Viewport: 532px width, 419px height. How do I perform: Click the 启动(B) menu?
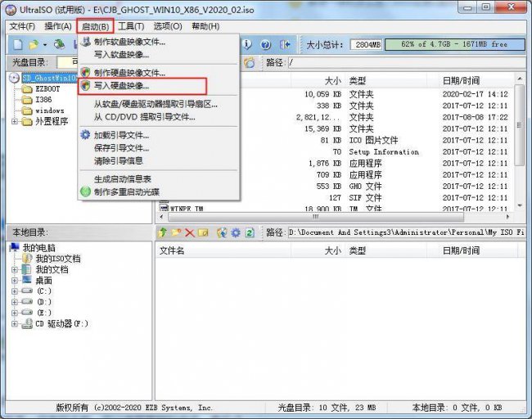pyautogui.click(x=95, y=26)
